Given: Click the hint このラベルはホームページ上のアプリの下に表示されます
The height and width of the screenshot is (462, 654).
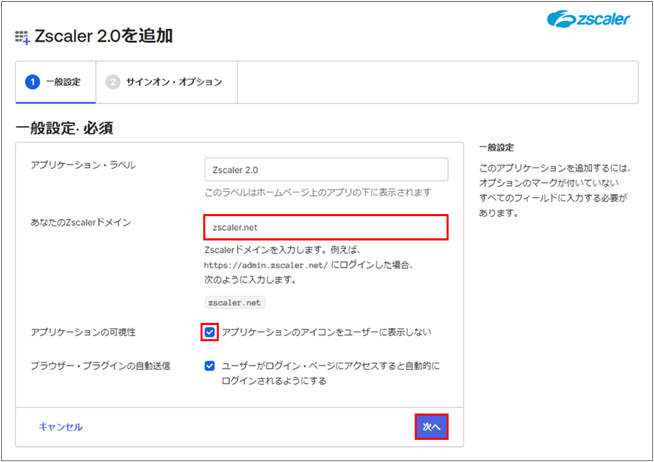Looking at the screenshot, I should point(318,193).
